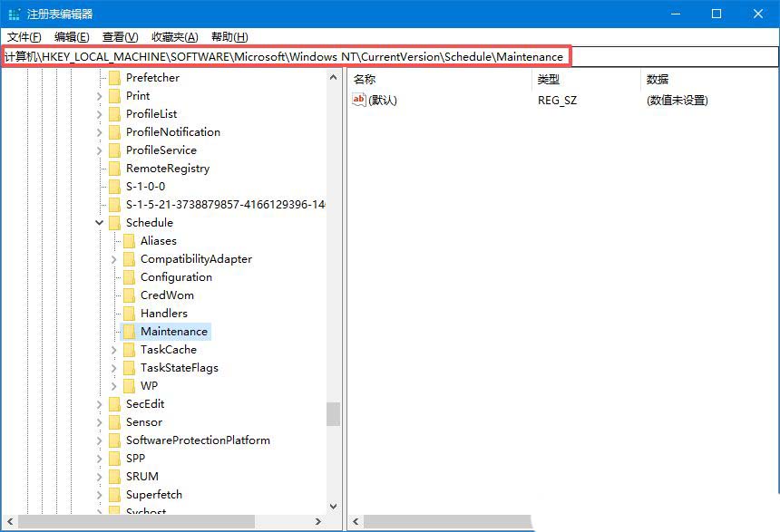Select the Handlers folder icon
The image size is (780, 532).
point(129,314)
